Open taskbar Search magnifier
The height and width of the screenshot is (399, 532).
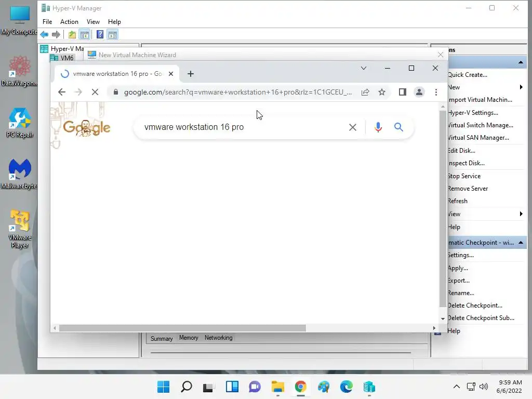187,387
